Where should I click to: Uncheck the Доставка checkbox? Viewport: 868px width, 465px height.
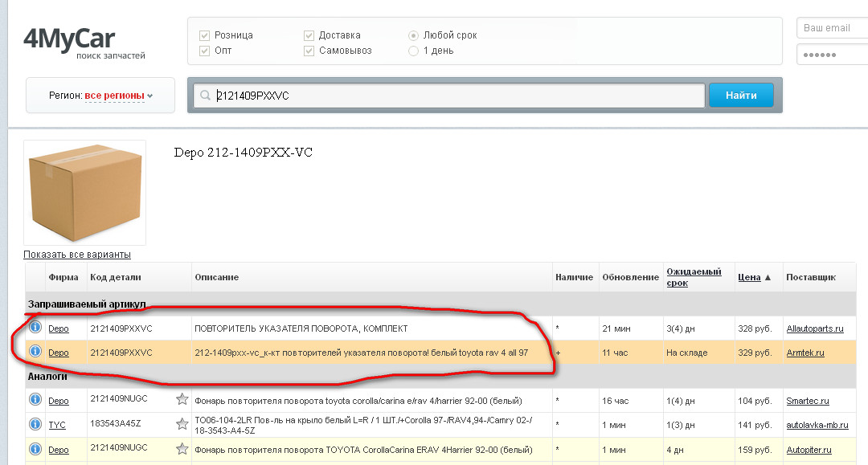click(x=309, y=35)
